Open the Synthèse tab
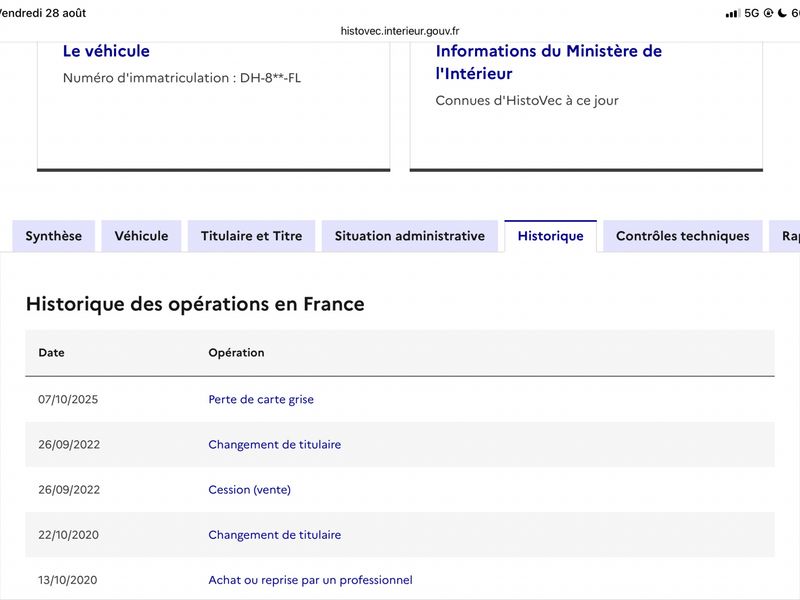 click(x=54, y=236)
